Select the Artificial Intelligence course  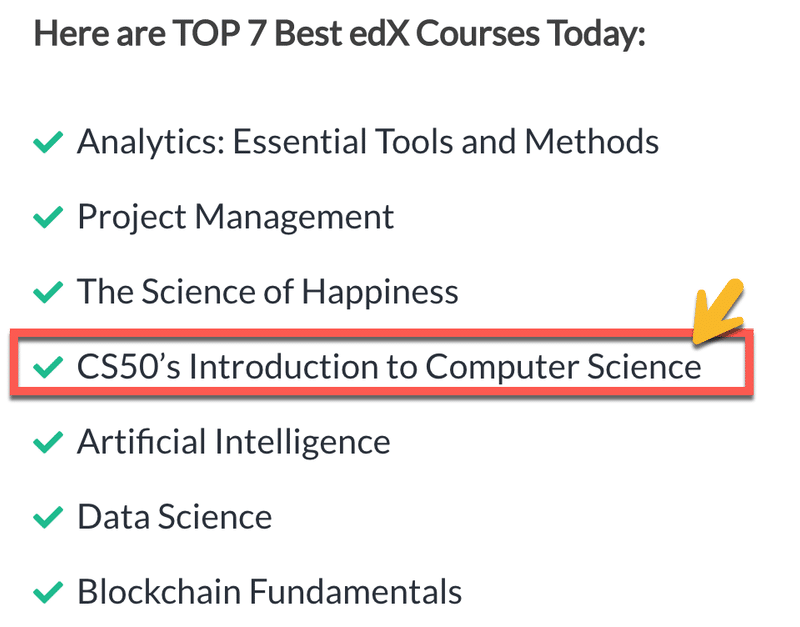[234, 442]
